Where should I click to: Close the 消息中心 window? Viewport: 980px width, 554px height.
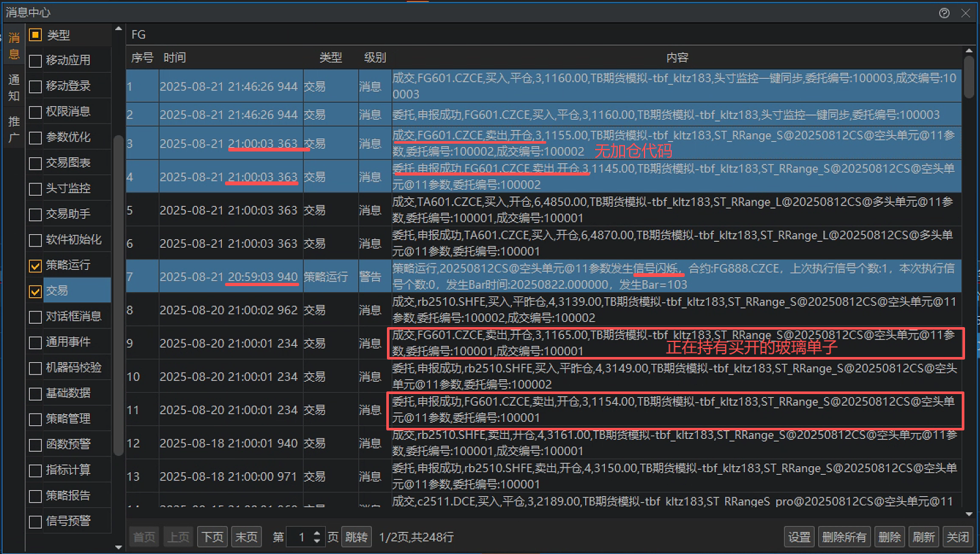tap(966, 13)
